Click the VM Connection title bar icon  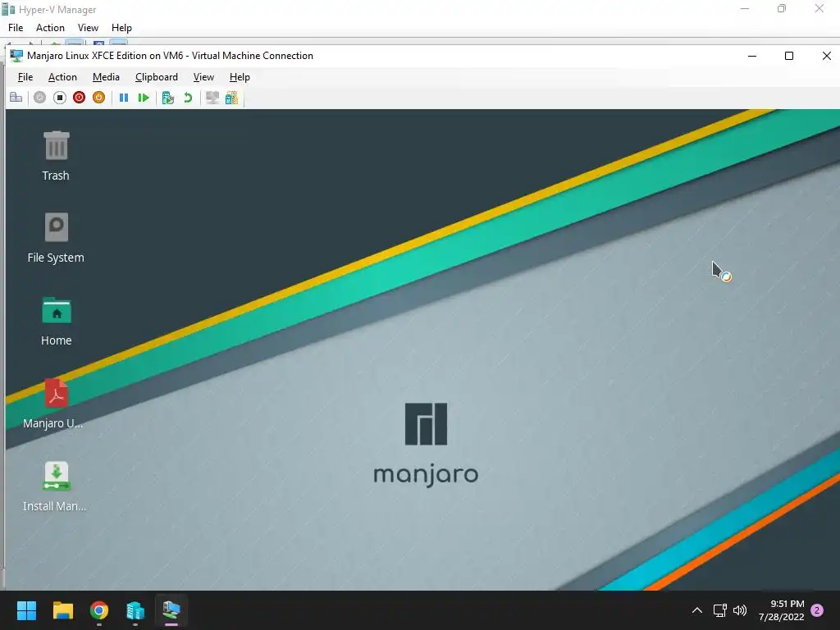(x=16, y=56)
